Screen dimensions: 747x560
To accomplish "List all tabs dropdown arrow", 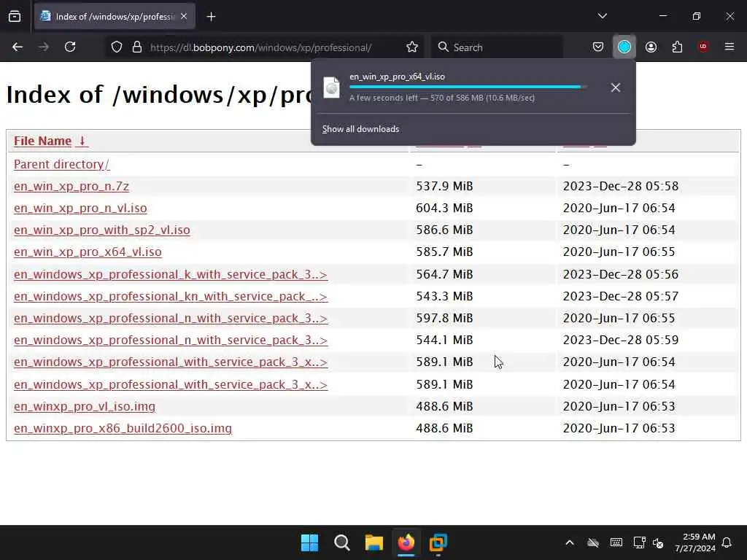I will (x=602, y=16).
